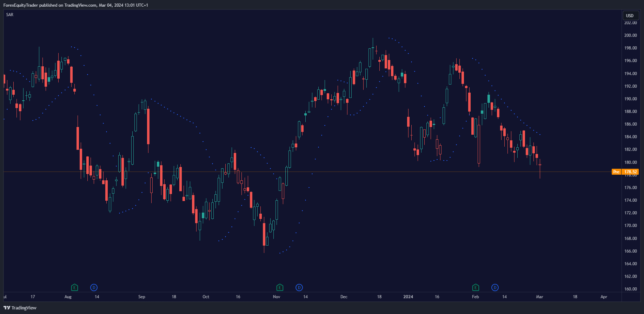Open the dividend marker after the February earnings marker
Screen dimensions: 644x314
pyautogui.click(x=495, y=288)
